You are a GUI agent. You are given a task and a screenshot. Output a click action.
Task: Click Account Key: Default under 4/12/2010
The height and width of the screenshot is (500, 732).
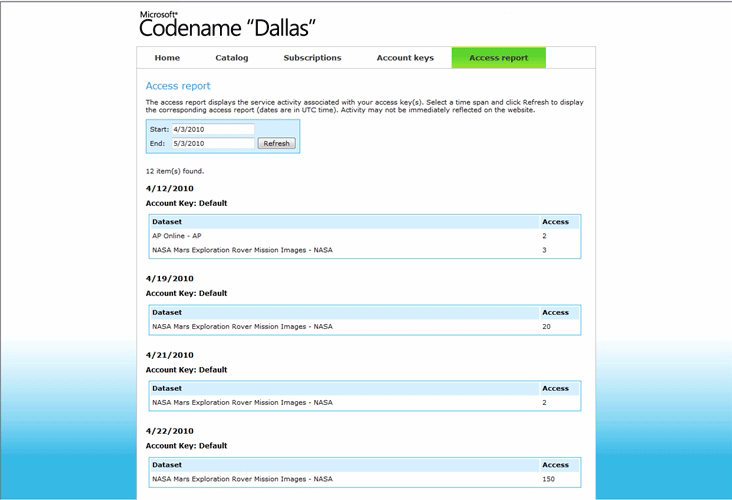pos(186,203)
